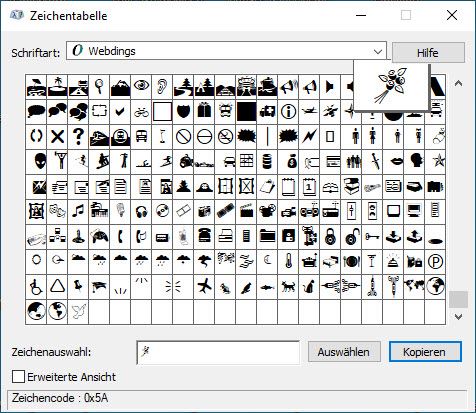Select the headphones glyph
The width and height of the screenshot is (476, 413).
click(x=141, y=212)
